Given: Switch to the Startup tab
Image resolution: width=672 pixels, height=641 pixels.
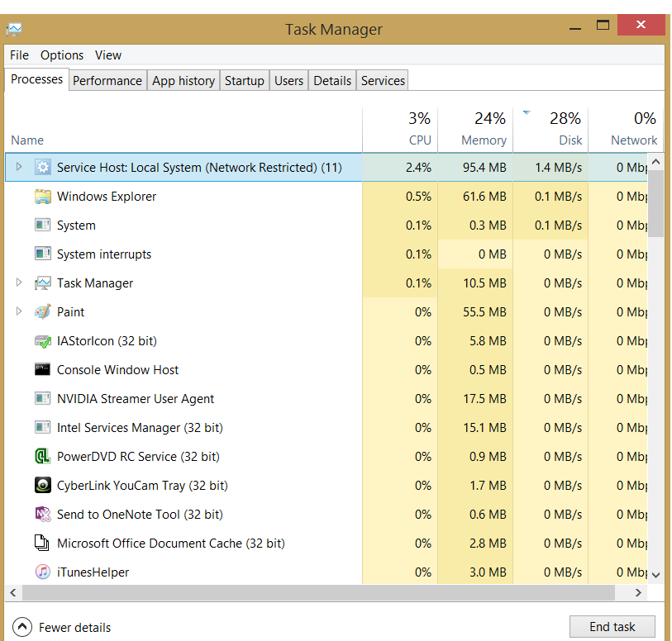Looking at the screenshot, I should pos(245,80).
